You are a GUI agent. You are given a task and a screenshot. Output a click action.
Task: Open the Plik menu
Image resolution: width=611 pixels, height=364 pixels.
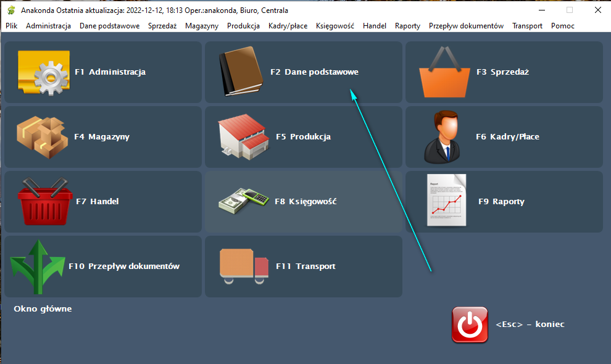tap(11, 26)
